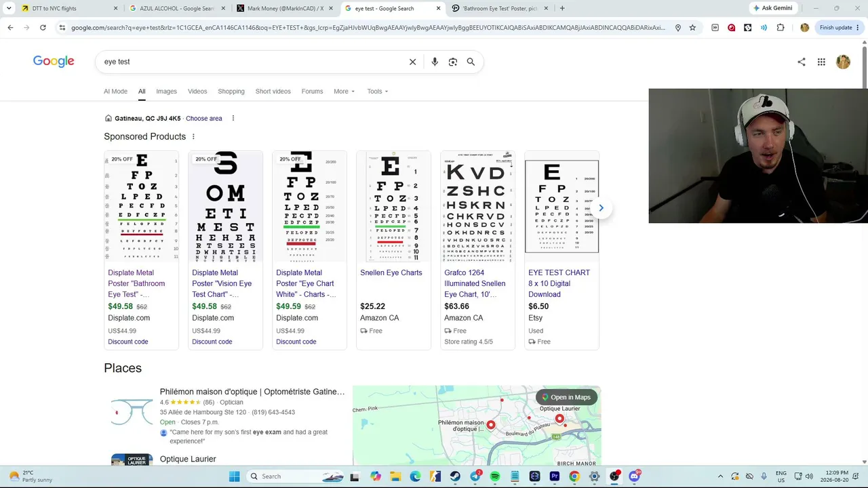Click the browser address bar URL

(x=368, y=28)
